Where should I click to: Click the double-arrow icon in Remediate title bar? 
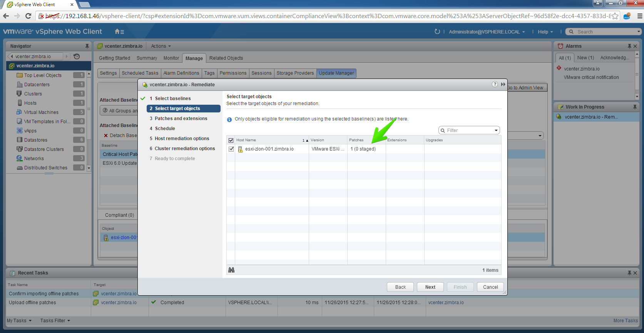pos(503,84)
